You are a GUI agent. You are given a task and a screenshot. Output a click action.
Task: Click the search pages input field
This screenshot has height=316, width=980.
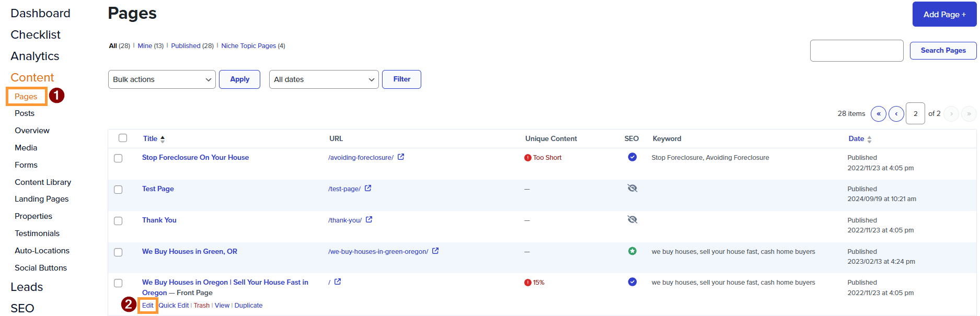tap(857, 51)
